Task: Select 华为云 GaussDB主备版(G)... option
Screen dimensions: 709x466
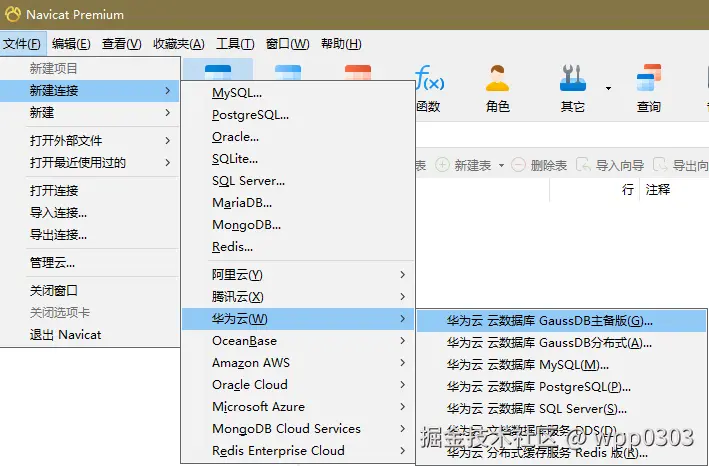Action: tap(561, 321)
